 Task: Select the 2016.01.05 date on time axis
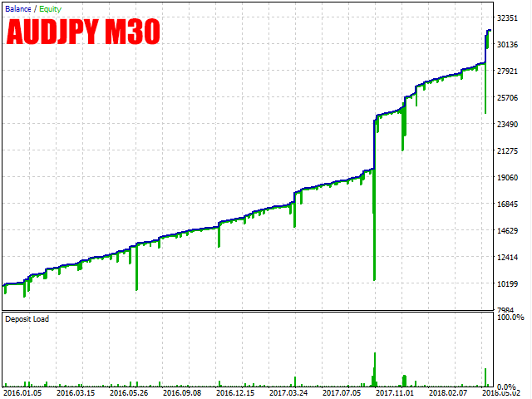coord(23,392)
